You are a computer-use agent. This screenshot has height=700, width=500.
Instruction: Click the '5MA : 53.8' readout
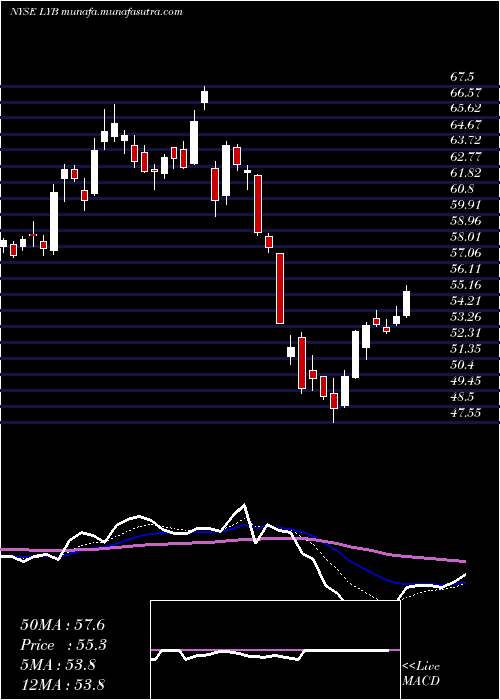[x=58, y=665]
